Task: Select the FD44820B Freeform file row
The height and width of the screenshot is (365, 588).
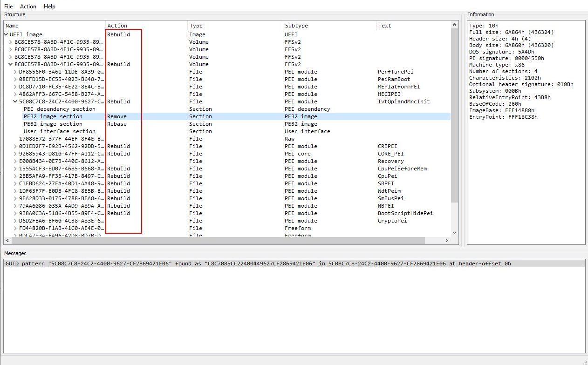Action: [x=227, y=228]
